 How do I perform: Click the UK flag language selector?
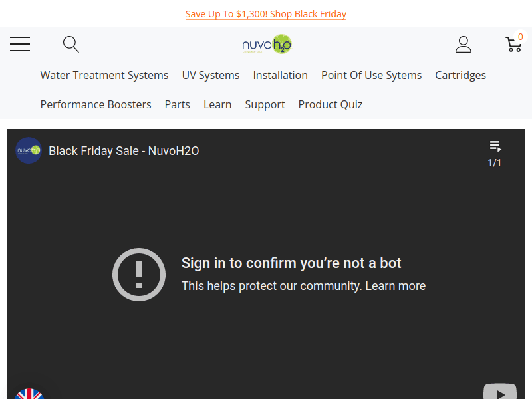tap(29, 394)
